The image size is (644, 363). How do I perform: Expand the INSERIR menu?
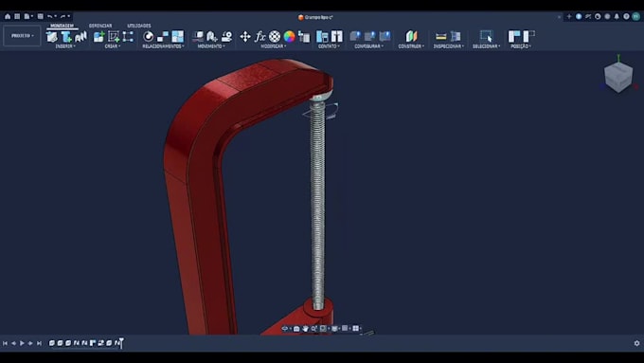65,46
